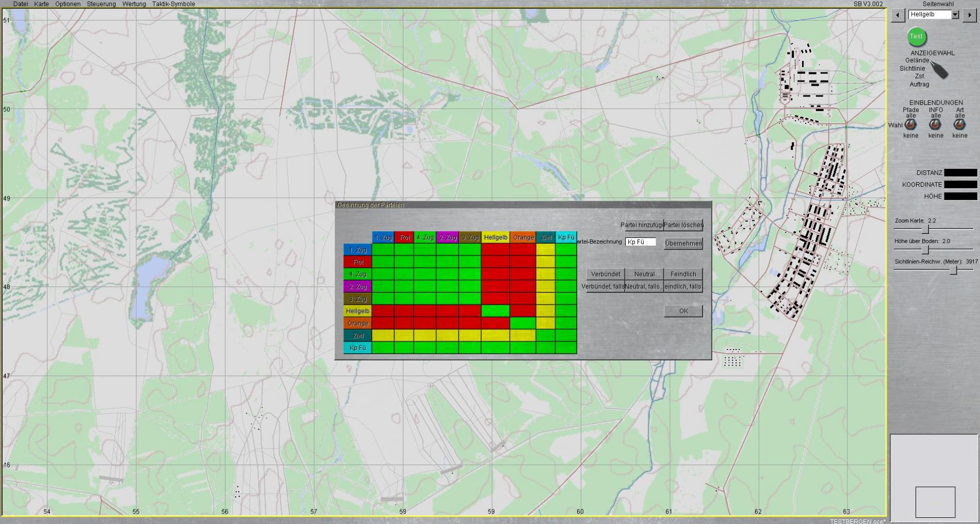
Task: Click the Zoom Karte slider handle
Action: coord(925,229)
